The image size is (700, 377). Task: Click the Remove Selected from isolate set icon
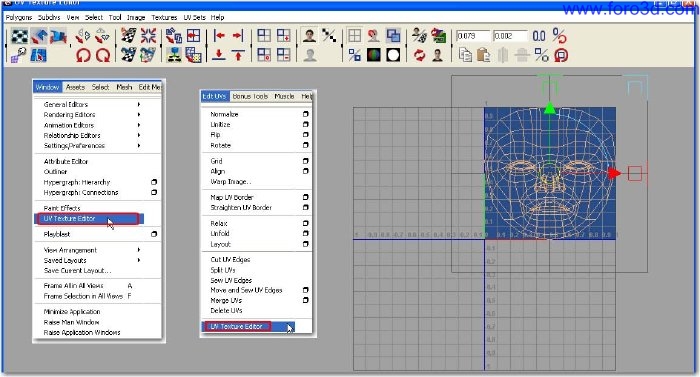(283, 55)
